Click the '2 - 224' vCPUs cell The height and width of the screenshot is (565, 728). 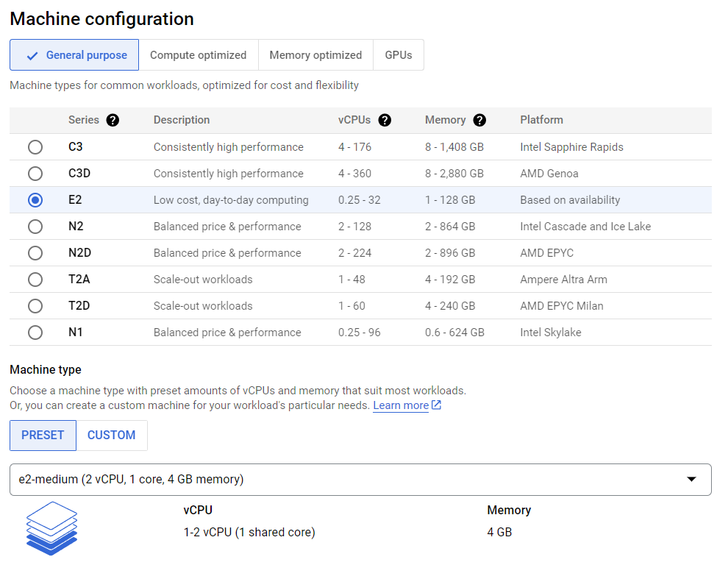coord(354,253)
